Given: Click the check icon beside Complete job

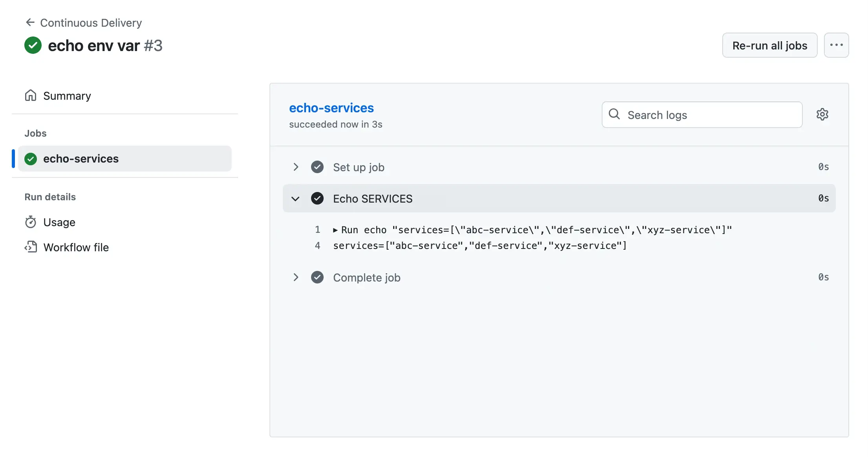Looking at the screenshot, I should click(x=317, y=277).
